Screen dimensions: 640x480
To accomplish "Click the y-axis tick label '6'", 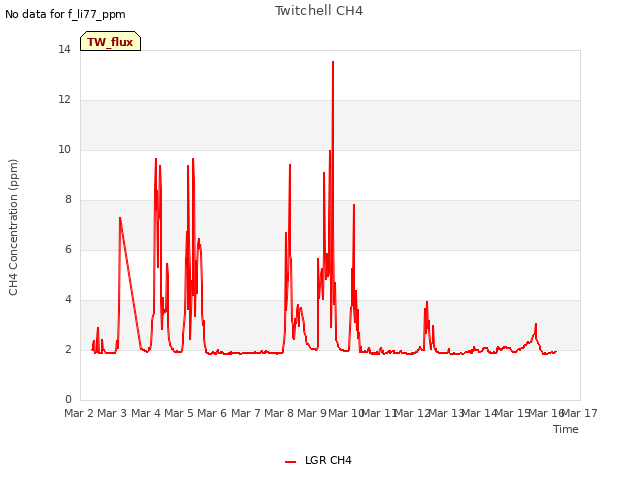I will (x=68, y=249).
